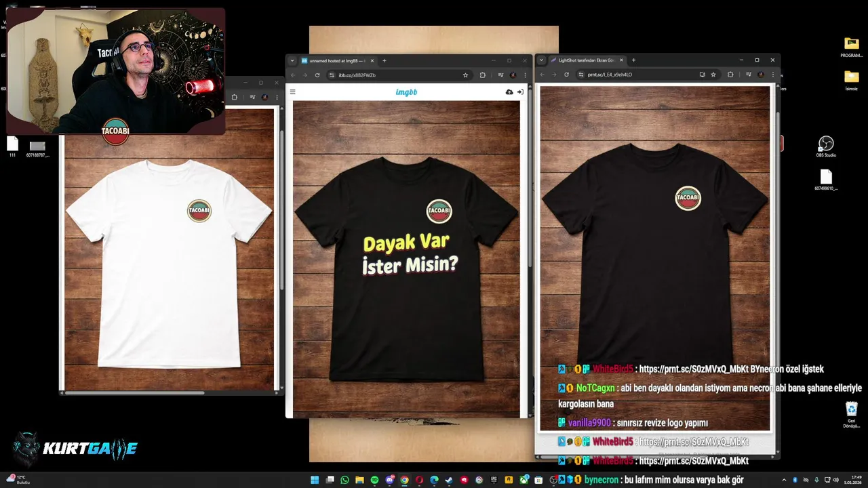
Task: Expand tab search in the LightShot window
Action: (541, 60)
